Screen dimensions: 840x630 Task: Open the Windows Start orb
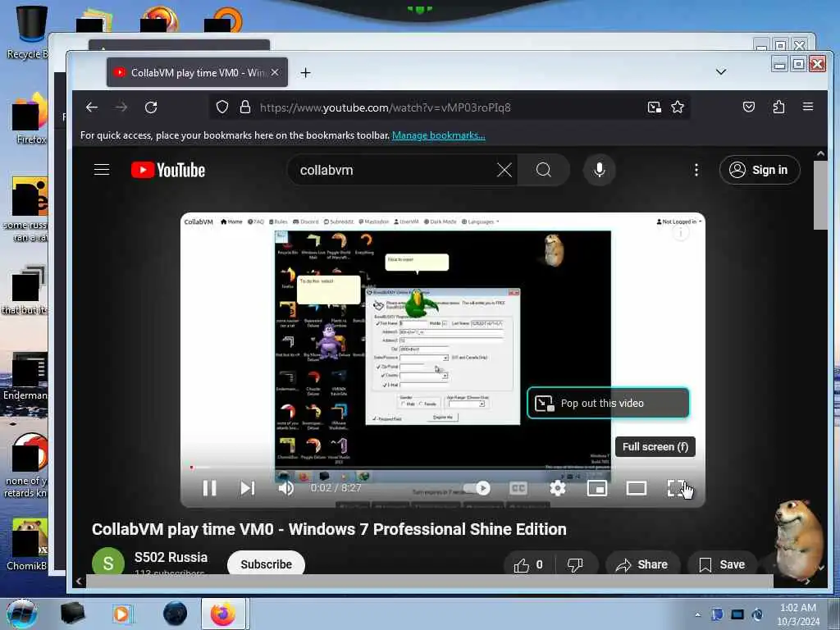(21, 614)
